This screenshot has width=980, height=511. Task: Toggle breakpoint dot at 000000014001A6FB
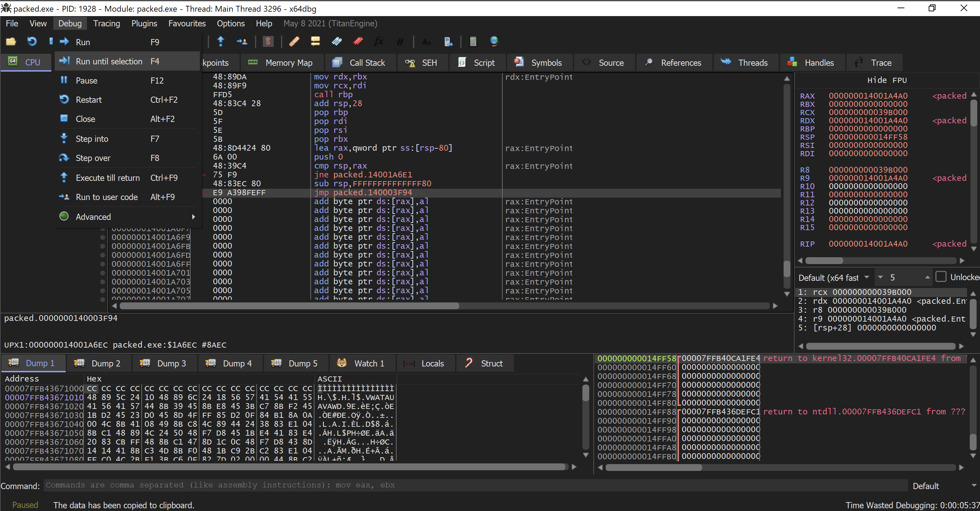point(102,246)
